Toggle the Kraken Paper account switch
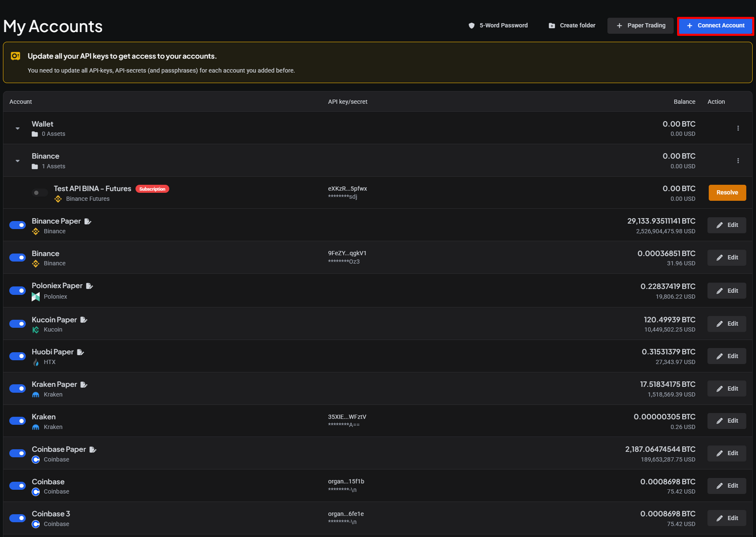The width and height of the screenshot is (756, 537). (17, 388)
